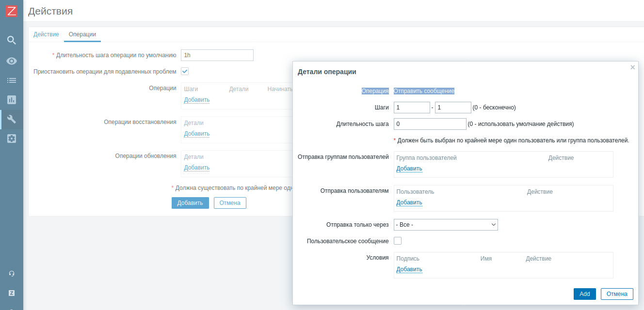This screenshot has height=310, width=644.
Task: Switch to the Действие tab
Action: click(x=46, y=34)
